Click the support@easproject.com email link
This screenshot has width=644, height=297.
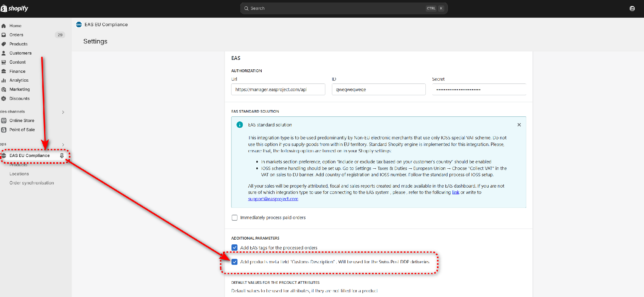273,199
